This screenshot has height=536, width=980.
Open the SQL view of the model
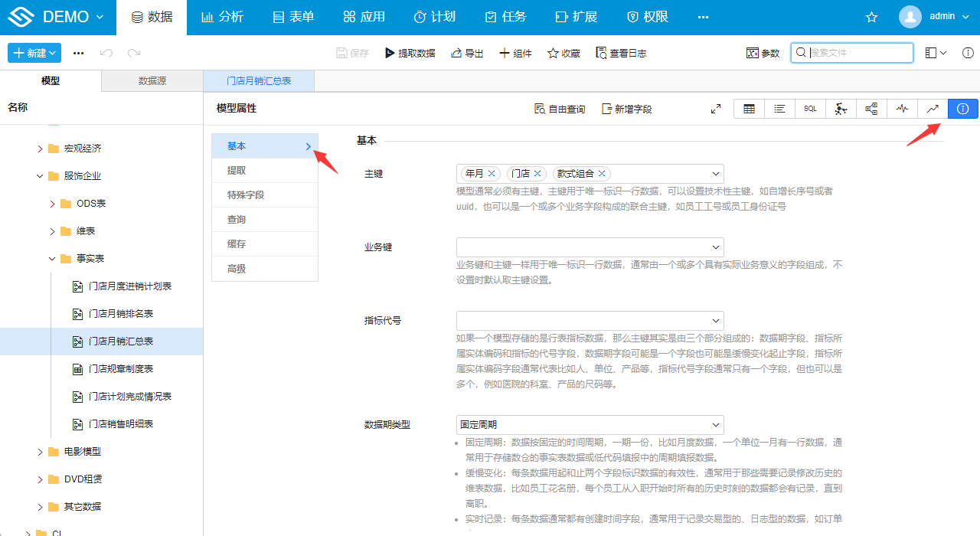810,109
